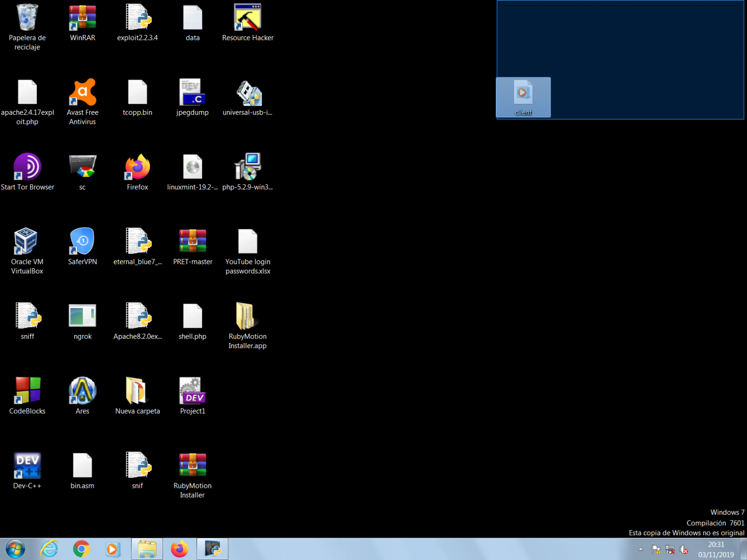The height and width of the screenshot is (560, 747).
Task: Select the client media file icon
Action: tap(523, 98)
